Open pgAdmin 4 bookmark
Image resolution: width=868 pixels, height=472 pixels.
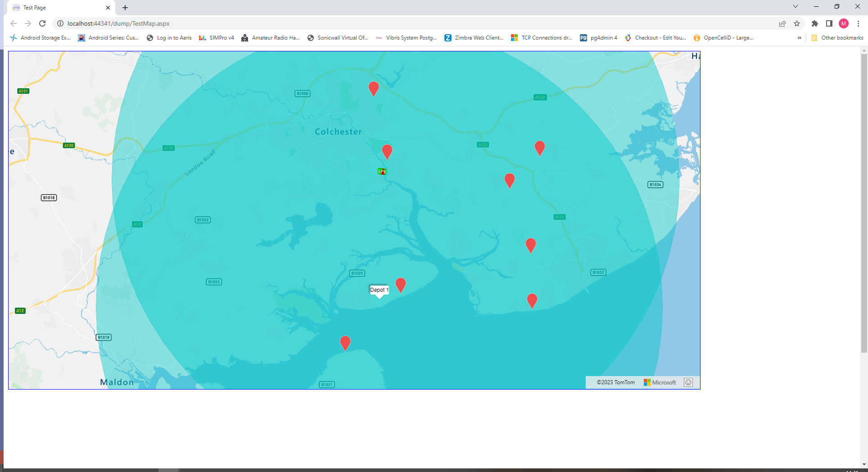[x=599, y=38]
